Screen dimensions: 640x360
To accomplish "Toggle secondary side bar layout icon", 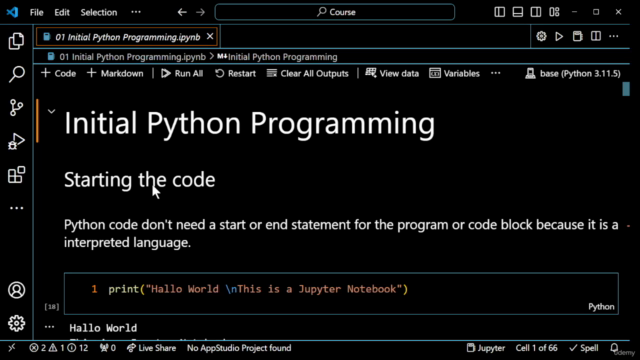I will pyautogui.click(x=536, y=12).
